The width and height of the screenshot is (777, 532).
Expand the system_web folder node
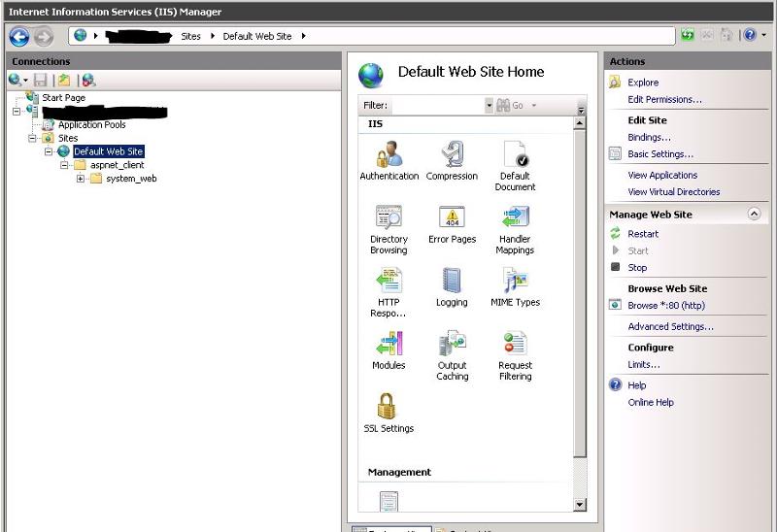point(81,179)
